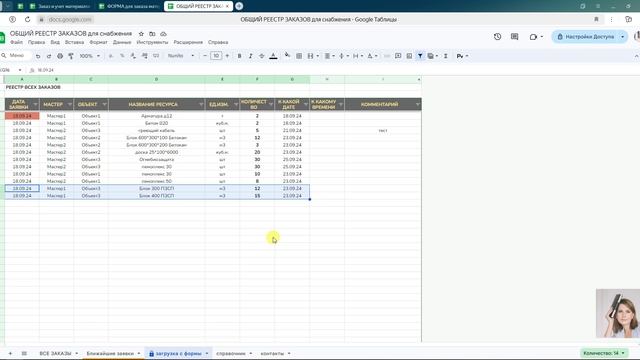Open the Файл menu
The width and height of the screenshot is (640, 360).
(16, 42)
